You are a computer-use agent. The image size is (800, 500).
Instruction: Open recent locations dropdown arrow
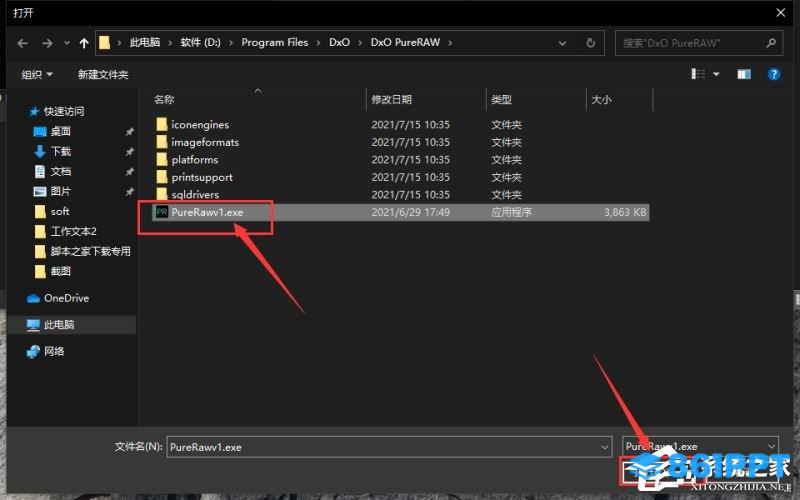pos(67,43)
